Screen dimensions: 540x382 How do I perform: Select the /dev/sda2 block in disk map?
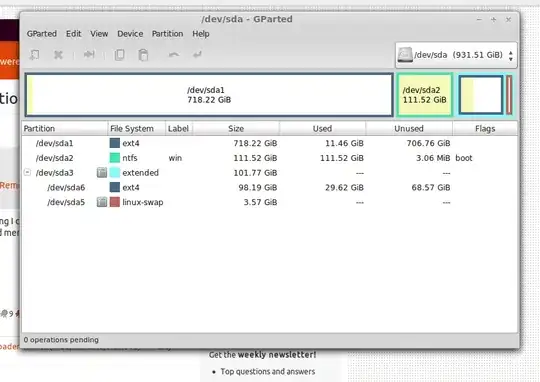click(425, 95)
